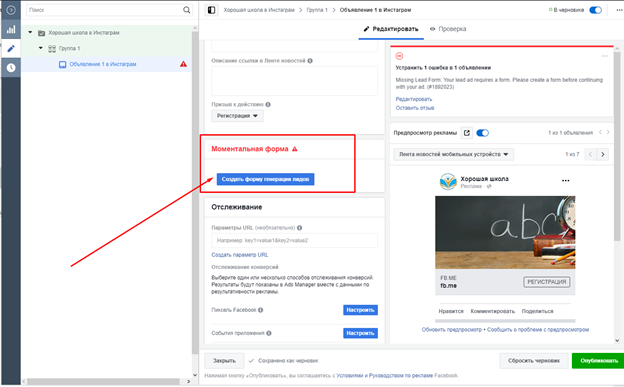
Task: Expand the collapsed left navigation arrow icon
Action: click(11, 10)
